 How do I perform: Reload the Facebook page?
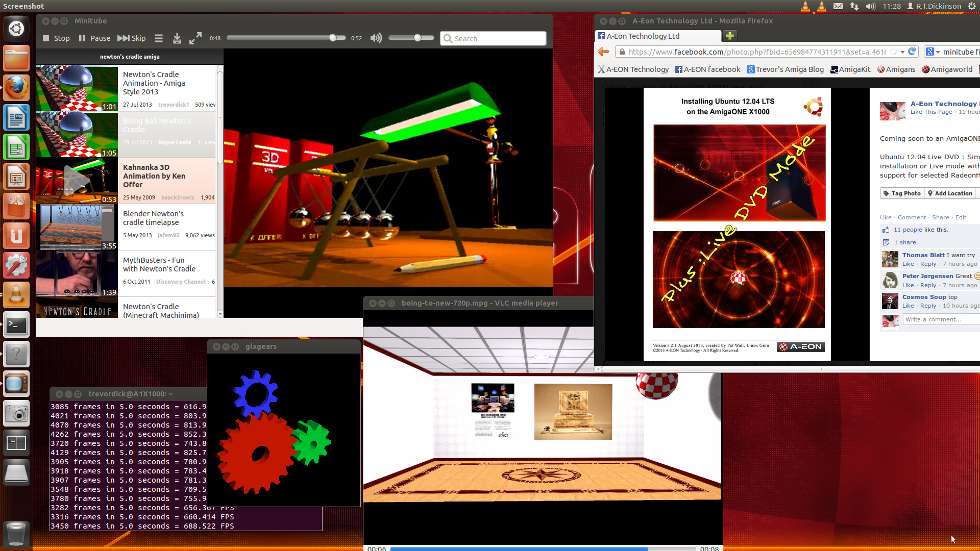(x=912, y=52)
